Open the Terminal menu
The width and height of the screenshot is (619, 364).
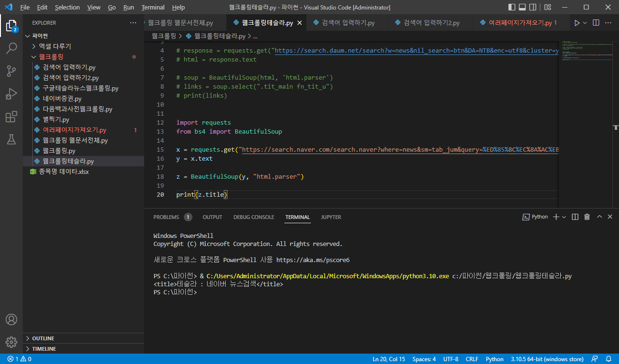(x=153, y=7)
